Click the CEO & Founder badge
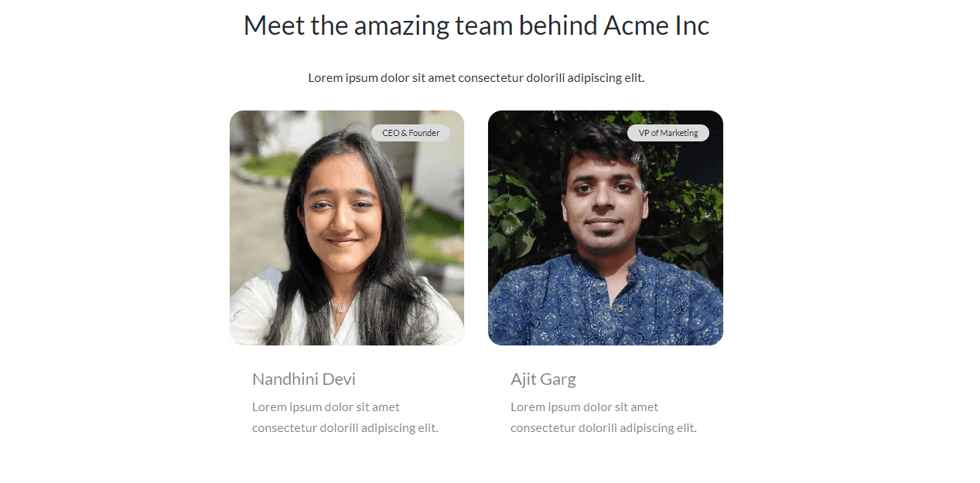This screenshot has width=980, height=483. (411, 133)
